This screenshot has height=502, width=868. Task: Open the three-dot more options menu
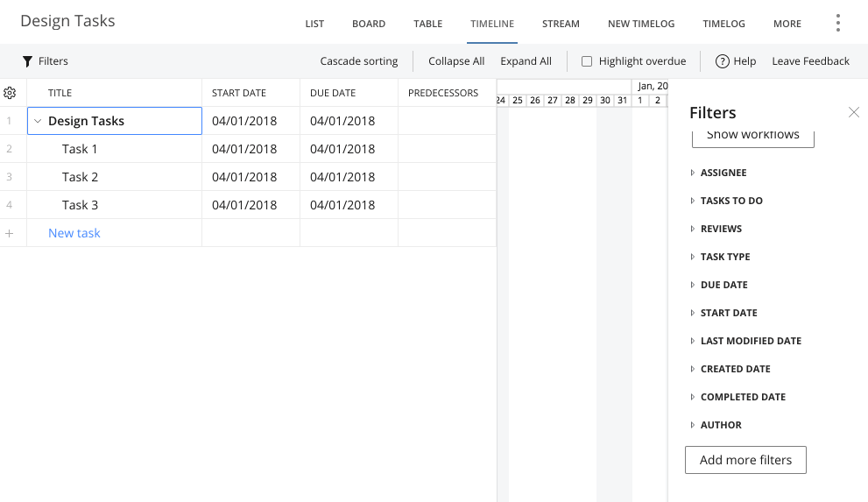[838, 23]
